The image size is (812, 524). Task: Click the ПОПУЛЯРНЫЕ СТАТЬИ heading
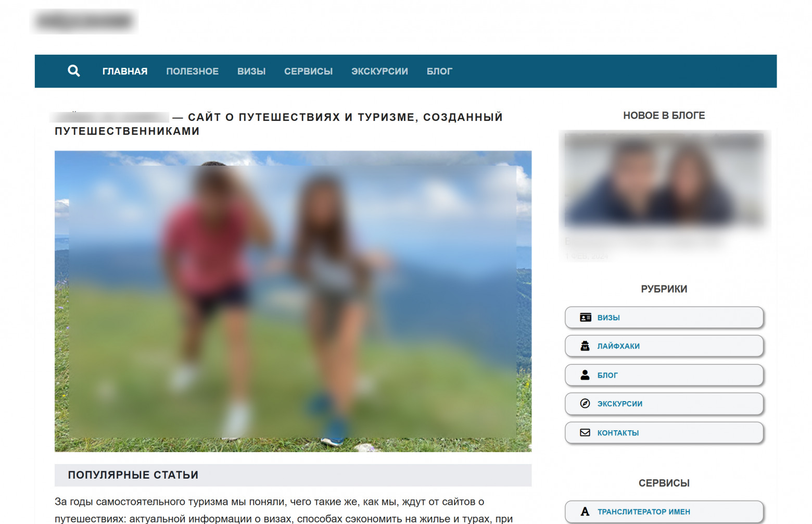pos(133,475)
